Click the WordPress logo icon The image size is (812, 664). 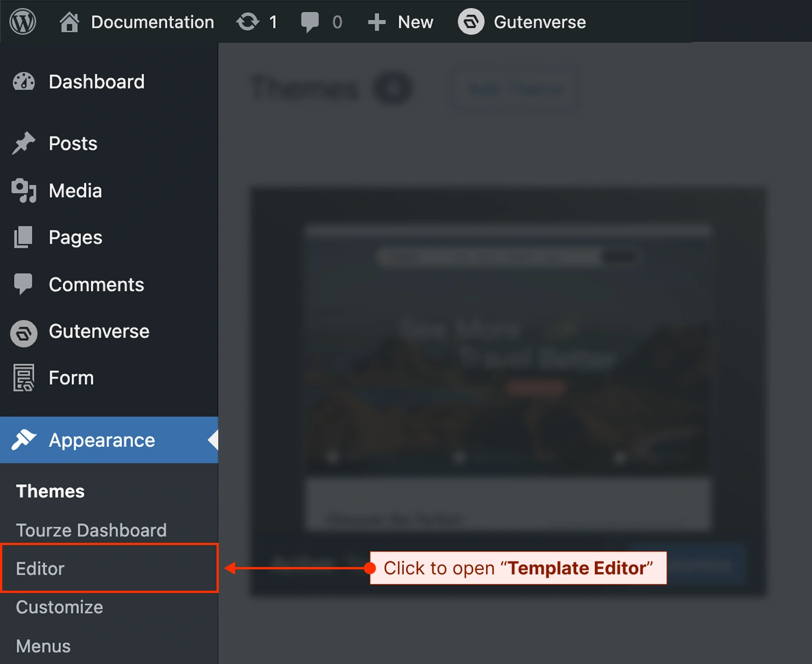(x=23, y=22)
